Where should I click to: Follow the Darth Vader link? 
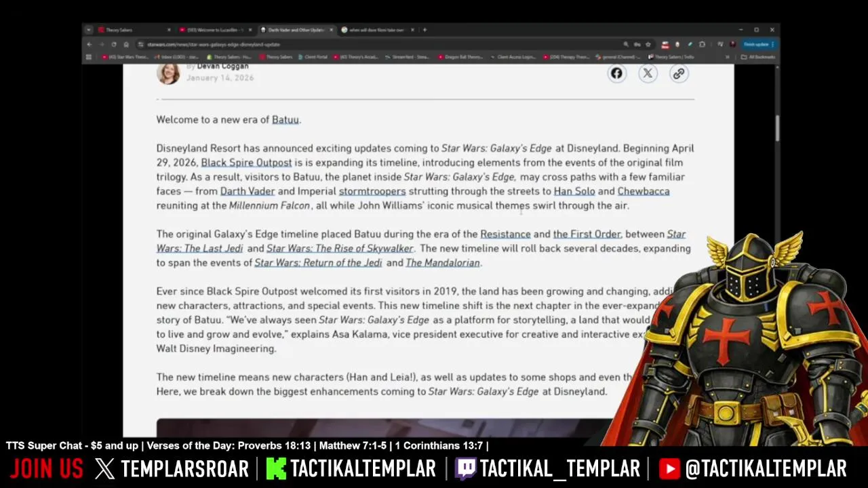pos(247,191)
